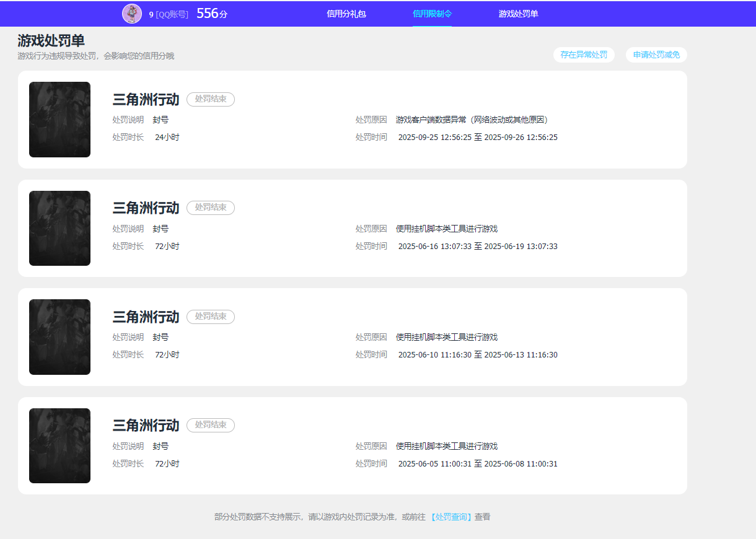Click the 封号 penalty description on the second card
The height and width of the screenshot is (539, 756).
coord(161,229)
